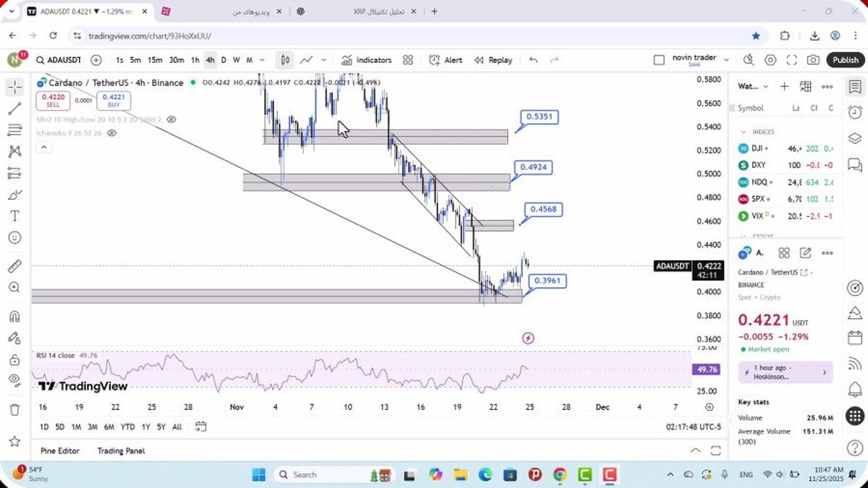Click the layout setup square icon

click(658, 60)
